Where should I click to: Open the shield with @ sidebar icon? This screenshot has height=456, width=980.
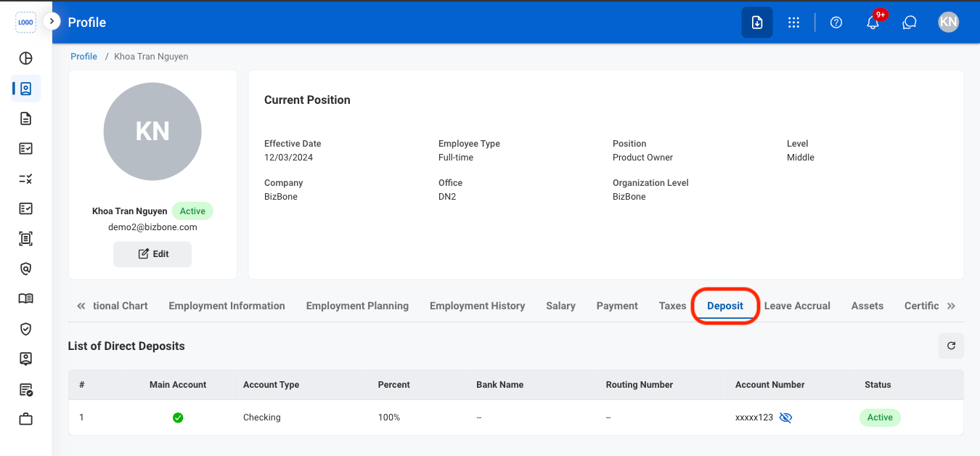click(x=26, y=269)
